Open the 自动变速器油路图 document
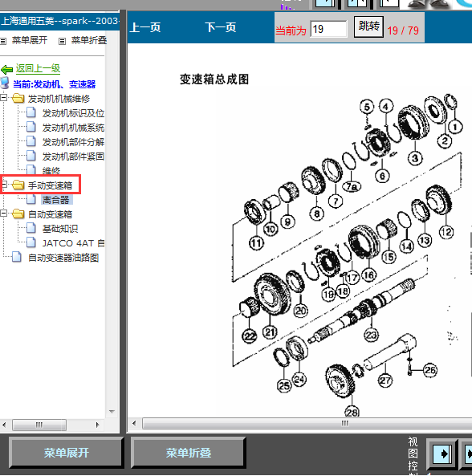Screen dimensions: 472x476 tap(63, 258)
